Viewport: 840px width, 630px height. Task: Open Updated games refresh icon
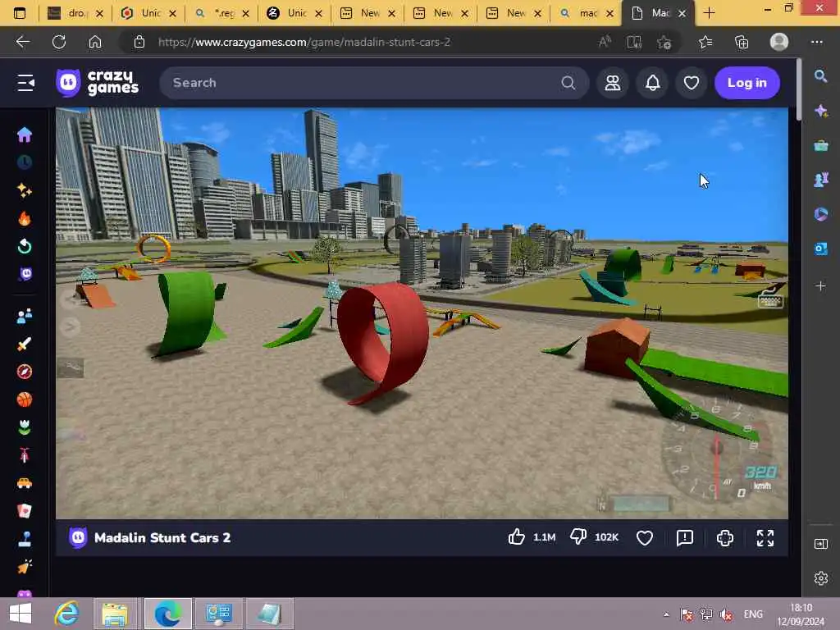tap(24, 246)
